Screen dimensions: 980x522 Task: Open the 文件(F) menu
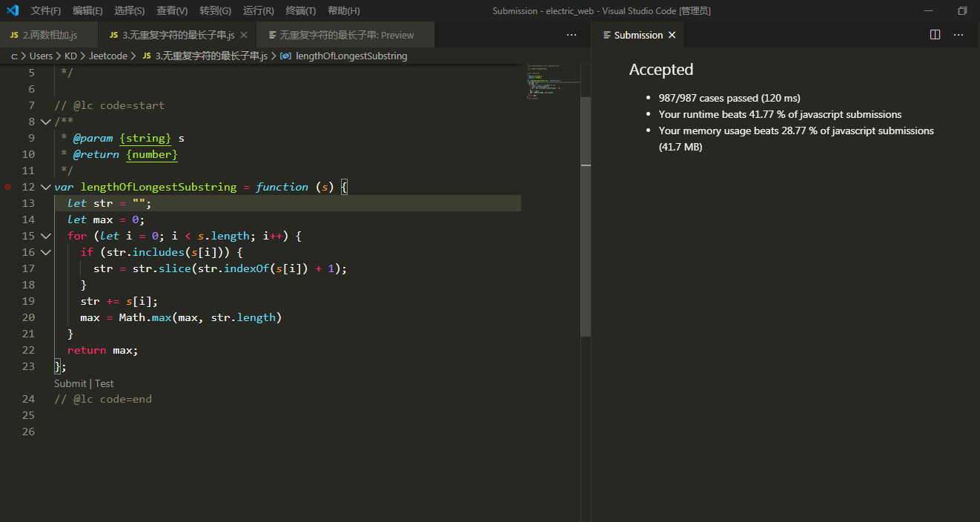[x=46, y=11]
